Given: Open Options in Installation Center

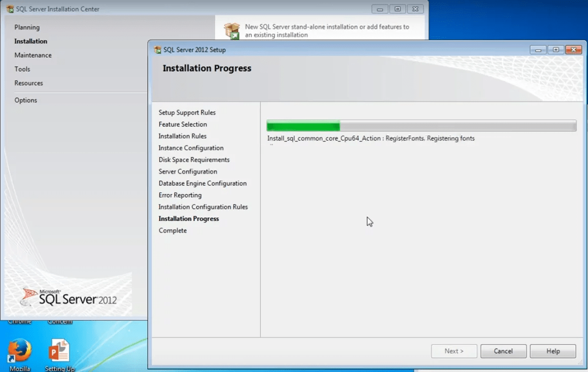Looking at the screenshot, I should coord(25,100).
